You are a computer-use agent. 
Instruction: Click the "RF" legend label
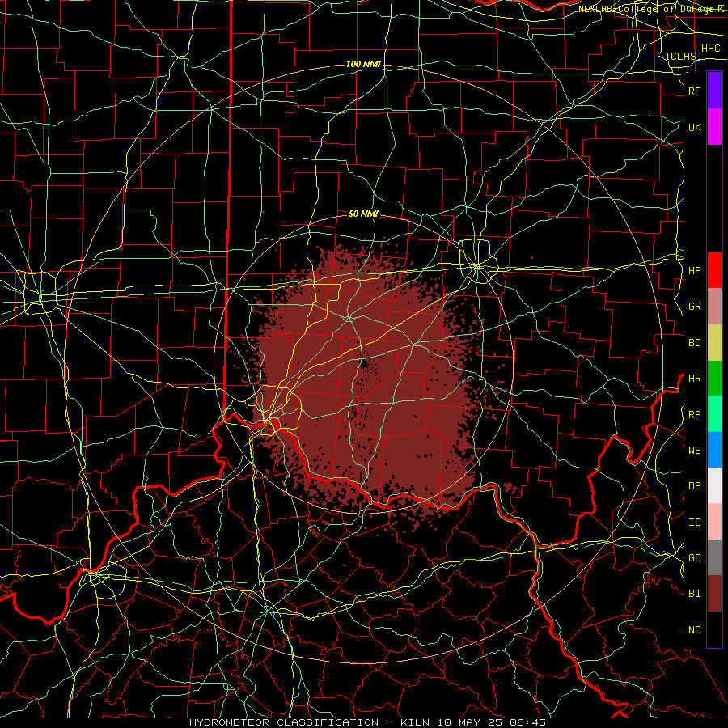click(694, 91)
